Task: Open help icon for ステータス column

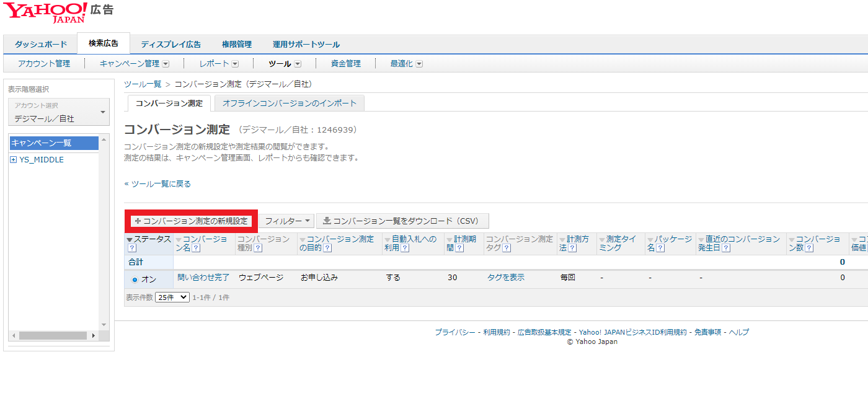Action: (131, 248)
